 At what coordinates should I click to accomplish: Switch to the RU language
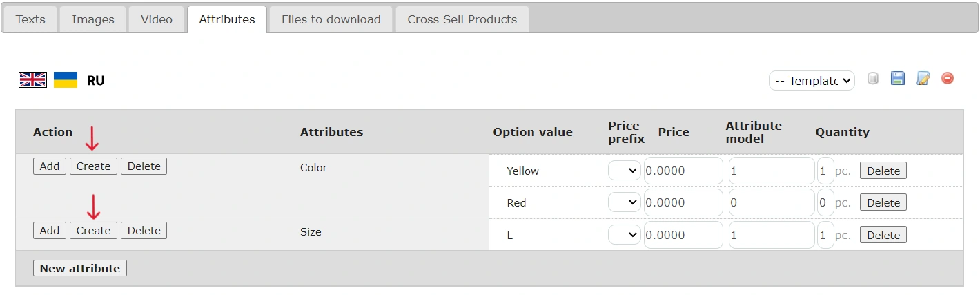[96, 81]
